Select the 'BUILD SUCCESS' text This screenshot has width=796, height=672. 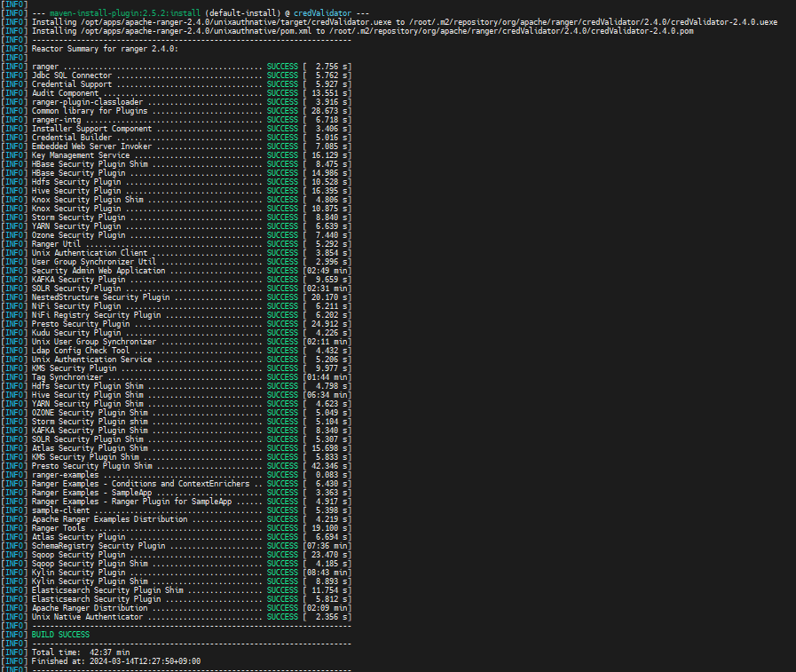(x=60, y=635)
